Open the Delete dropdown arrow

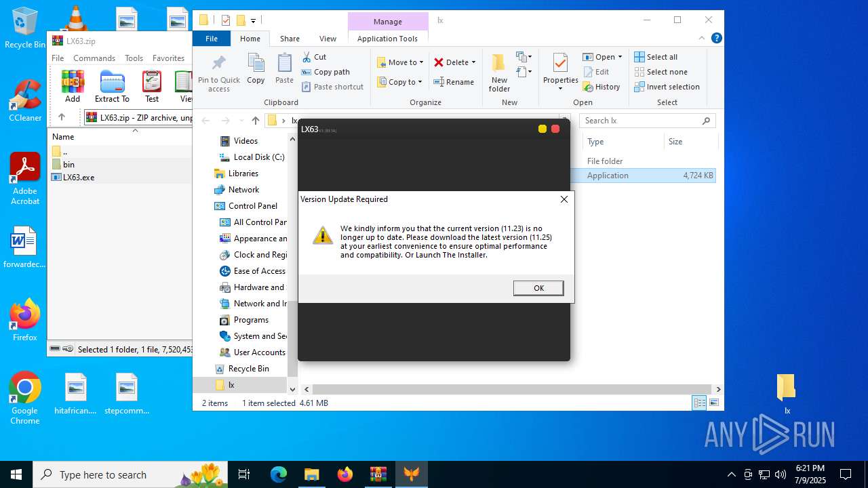click(x=473, y=62)
